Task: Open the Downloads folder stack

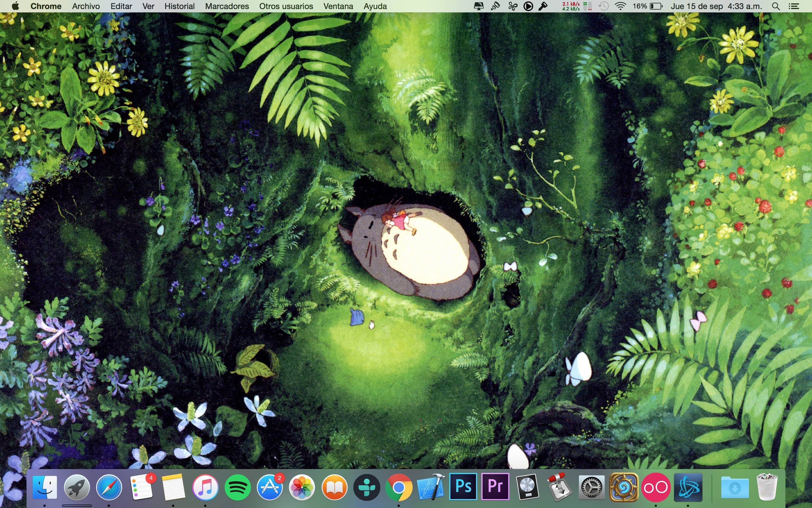Action: 735,487
